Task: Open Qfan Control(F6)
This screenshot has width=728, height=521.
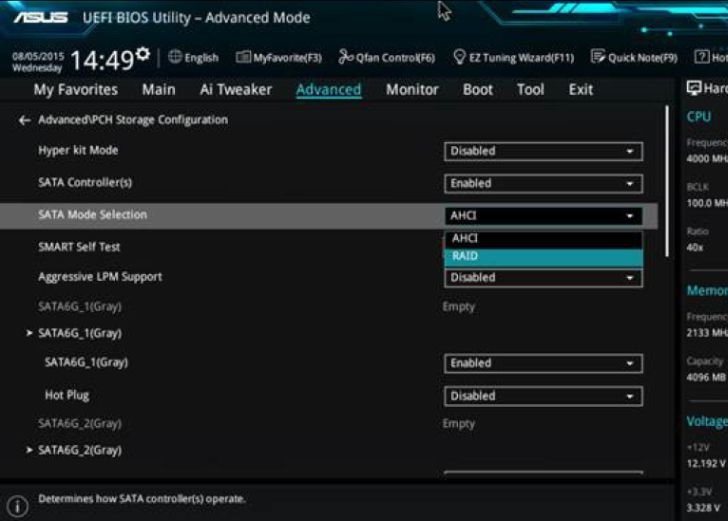Action: click(x=387, y=58)
